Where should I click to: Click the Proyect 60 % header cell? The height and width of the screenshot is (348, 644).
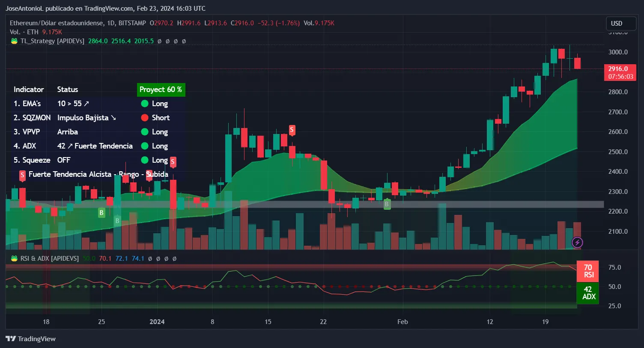coord(161,89)
